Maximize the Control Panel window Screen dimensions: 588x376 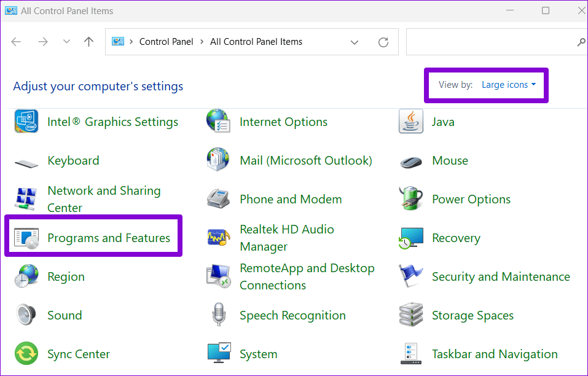click(546, 10)
